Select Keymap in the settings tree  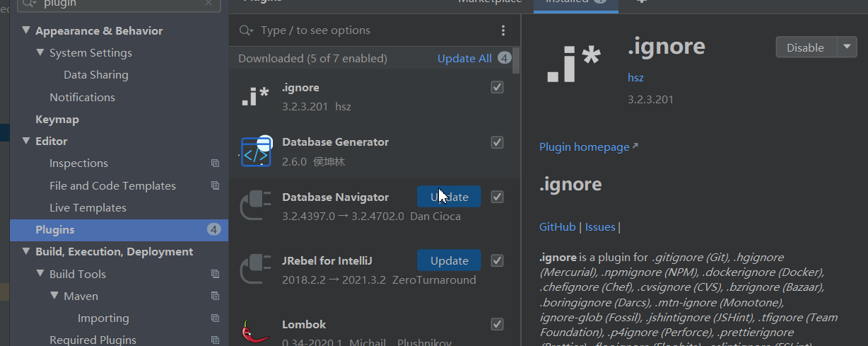[57, 120]
